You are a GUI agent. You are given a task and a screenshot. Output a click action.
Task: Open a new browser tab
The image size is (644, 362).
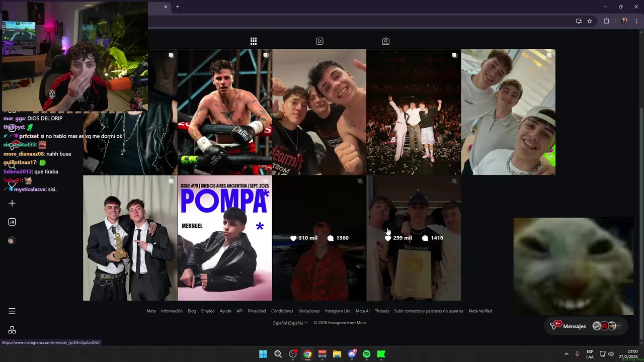(178, 7)
